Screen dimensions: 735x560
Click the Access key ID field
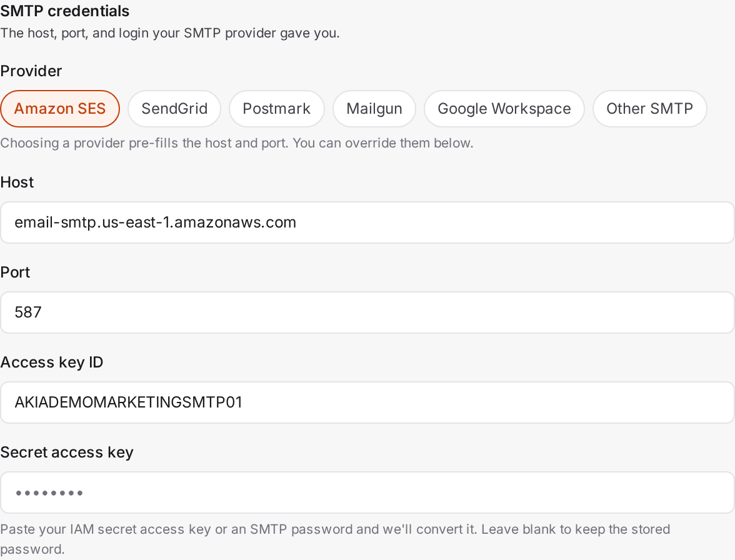tap(367, 402)
